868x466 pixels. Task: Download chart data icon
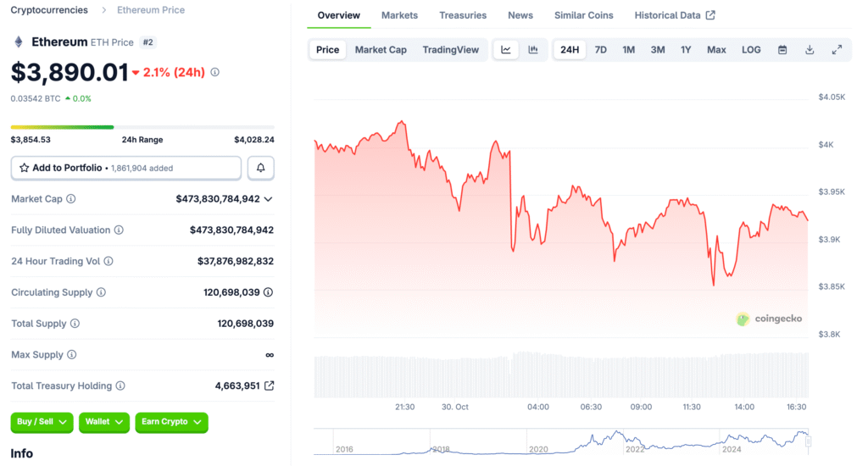pyautogui.click(x=810, y=50)
